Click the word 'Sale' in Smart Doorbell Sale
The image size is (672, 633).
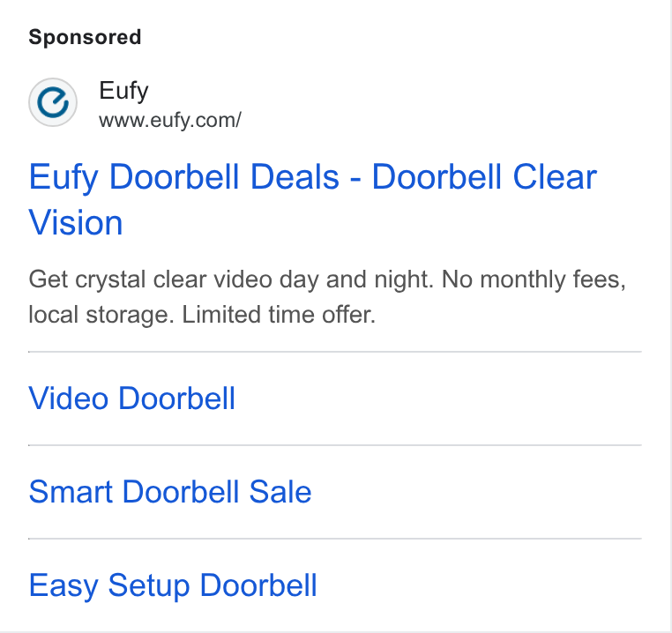[280, 492]
